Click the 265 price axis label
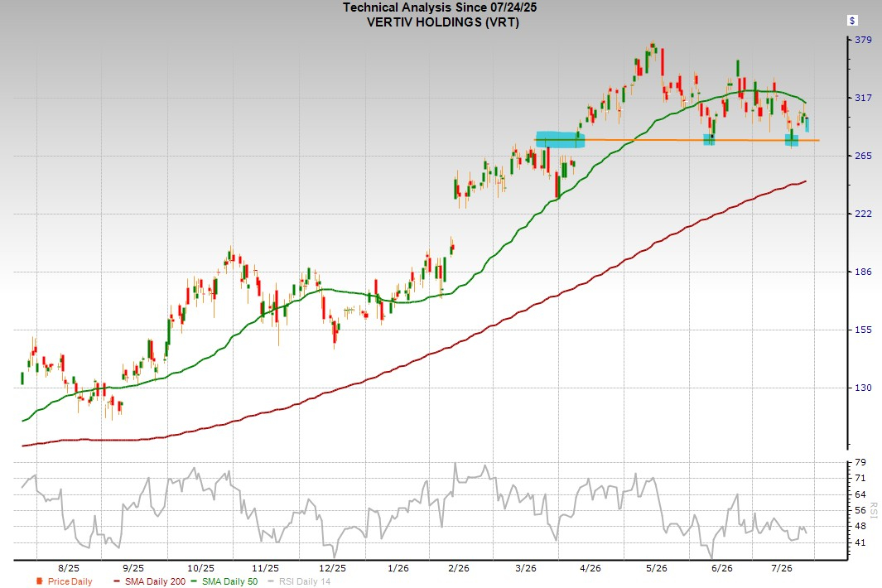The image size is (882, 588). tap(863, 156)
